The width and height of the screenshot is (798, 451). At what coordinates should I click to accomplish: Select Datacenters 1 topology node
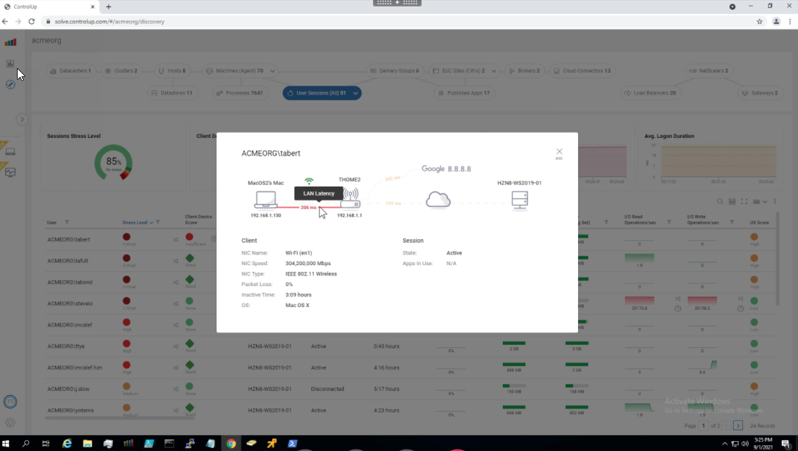[71, 71]
